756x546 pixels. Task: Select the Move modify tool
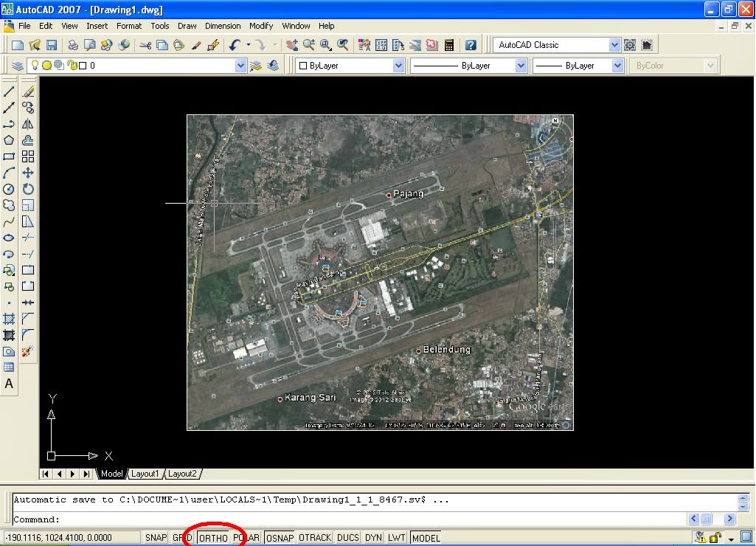tap(28, 173)
